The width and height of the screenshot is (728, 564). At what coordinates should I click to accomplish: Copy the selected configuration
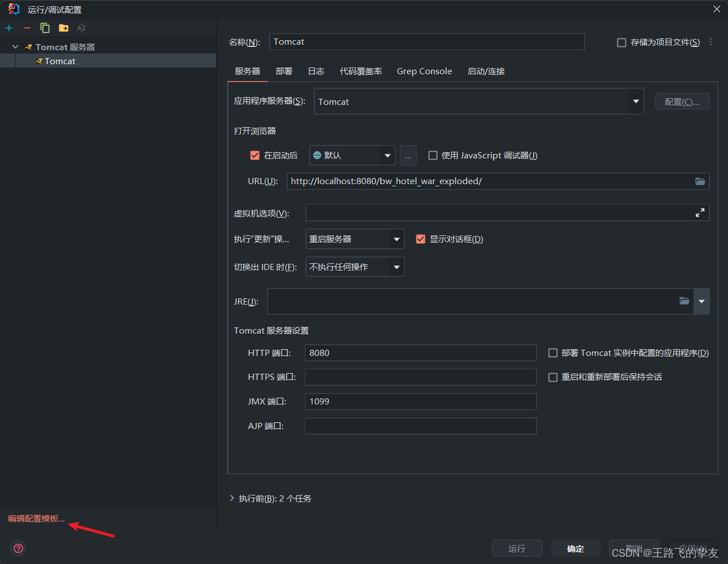pos(45,28)
